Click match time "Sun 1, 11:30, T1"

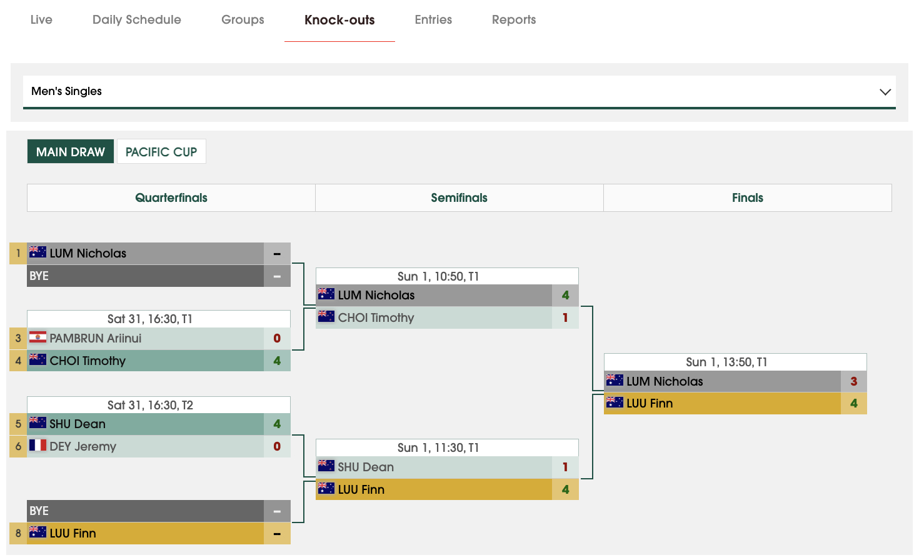(x=438, y=447)
